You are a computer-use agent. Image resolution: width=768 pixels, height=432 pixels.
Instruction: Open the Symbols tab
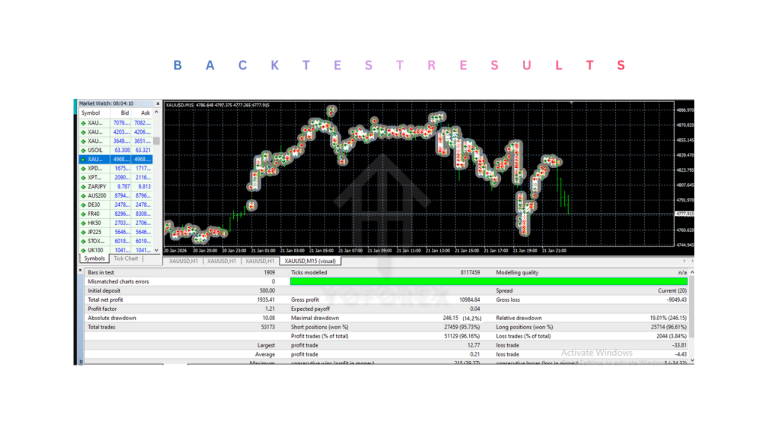pyautogui.click(x=94, y=259)
